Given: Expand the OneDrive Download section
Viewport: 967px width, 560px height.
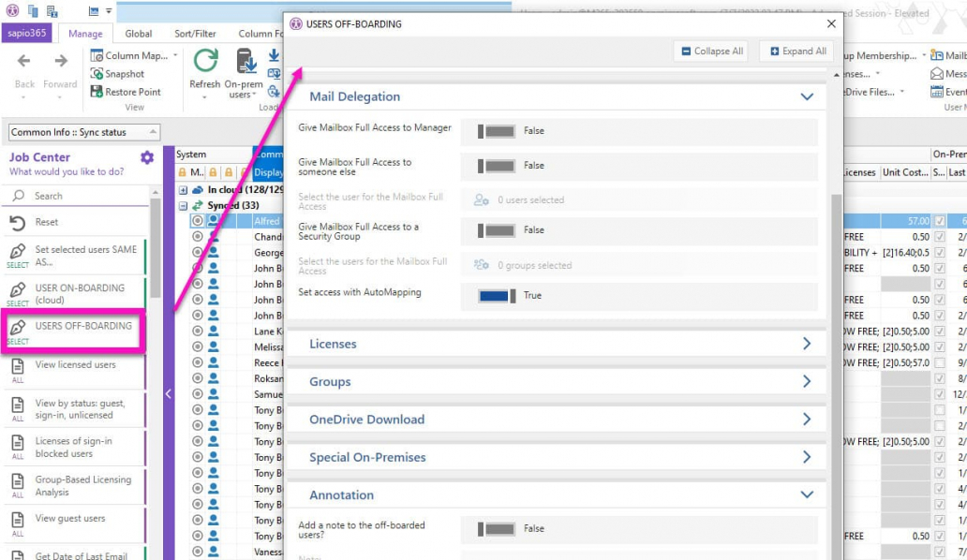Looking at the screenshot, I should 807,420.
